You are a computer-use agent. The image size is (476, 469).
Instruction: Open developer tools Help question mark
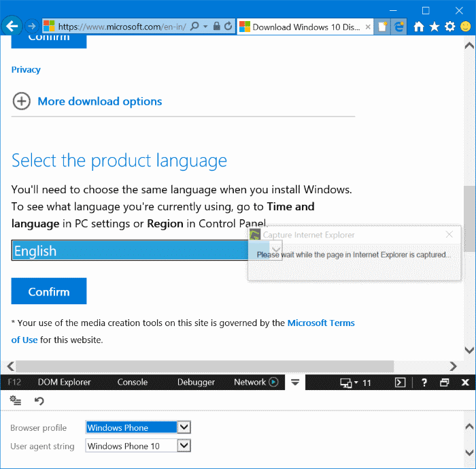[424, 383]
